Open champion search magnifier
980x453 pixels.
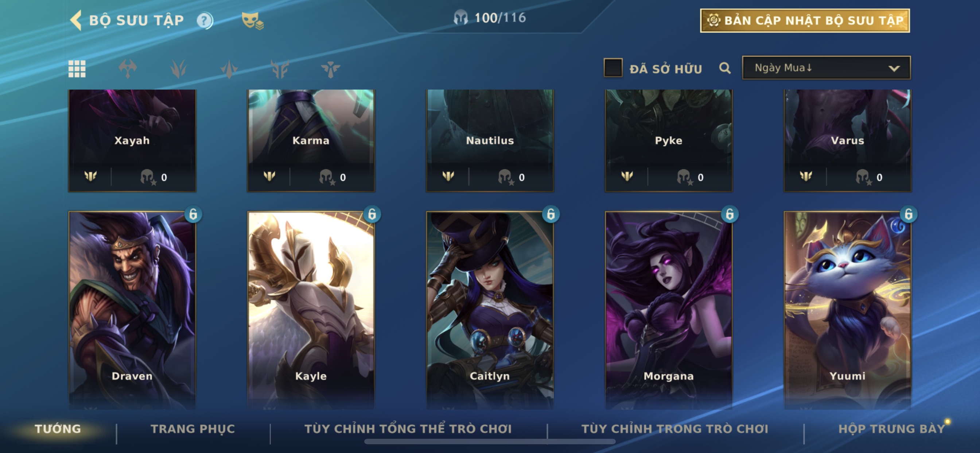725,68
